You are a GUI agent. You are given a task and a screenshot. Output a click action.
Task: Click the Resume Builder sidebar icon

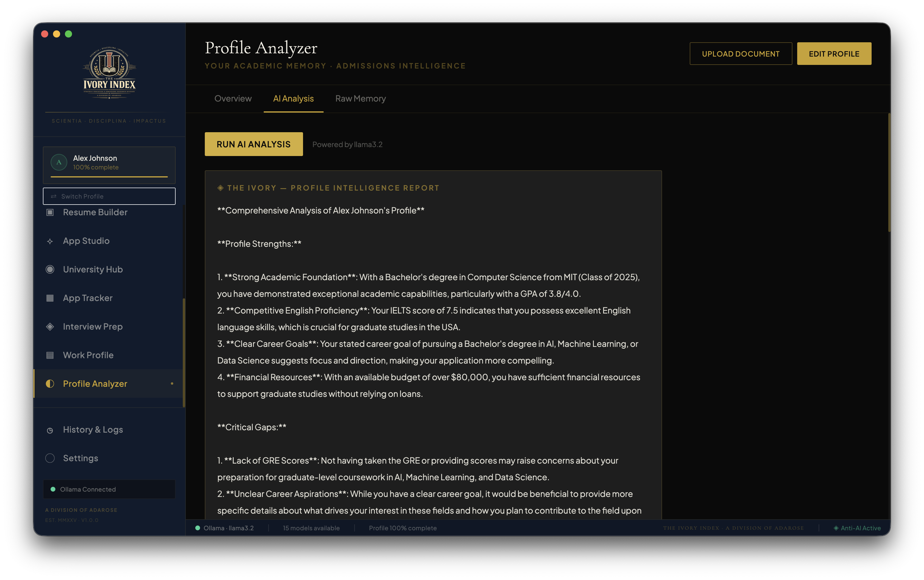(x=50, y=212)
